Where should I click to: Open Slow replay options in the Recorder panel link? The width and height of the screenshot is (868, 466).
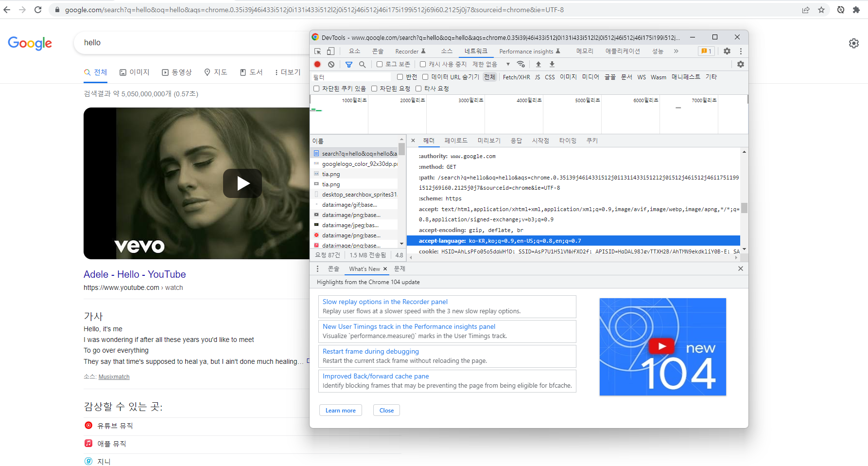pos(385,302)
